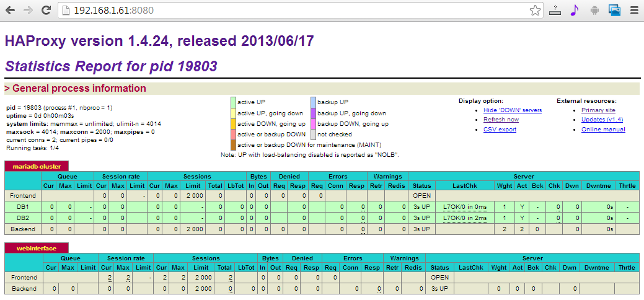Click the Display option label

(x=481, y=100)
